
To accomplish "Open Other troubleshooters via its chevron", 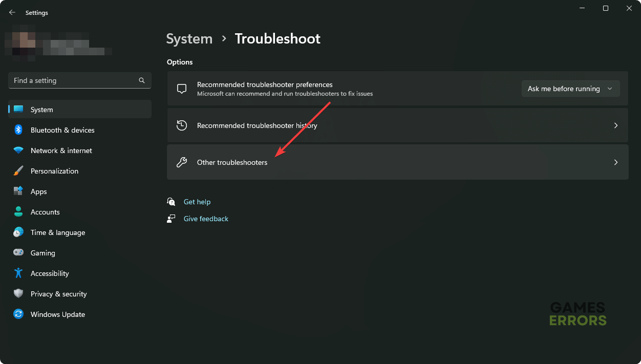I will [615, 162].
